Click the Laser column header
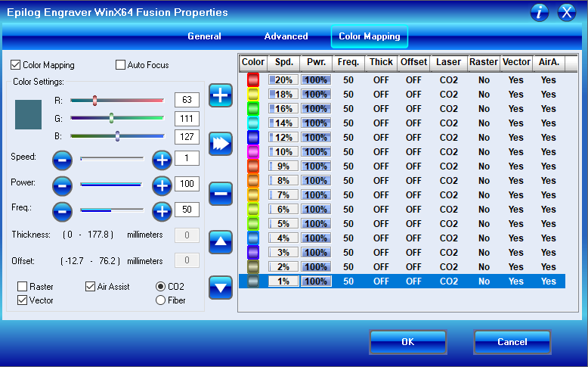 click(448, 62)
